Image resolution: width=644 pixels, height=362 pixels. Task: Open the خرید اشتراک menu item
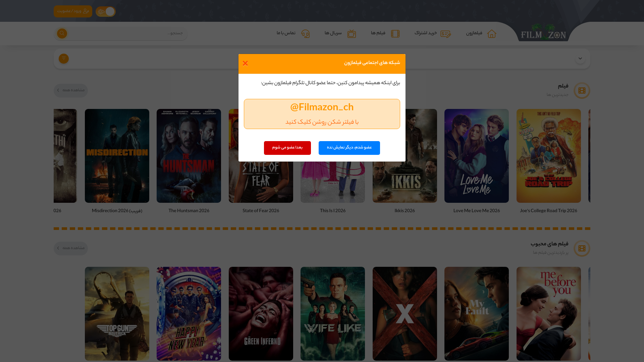click(x=426, y=33)
